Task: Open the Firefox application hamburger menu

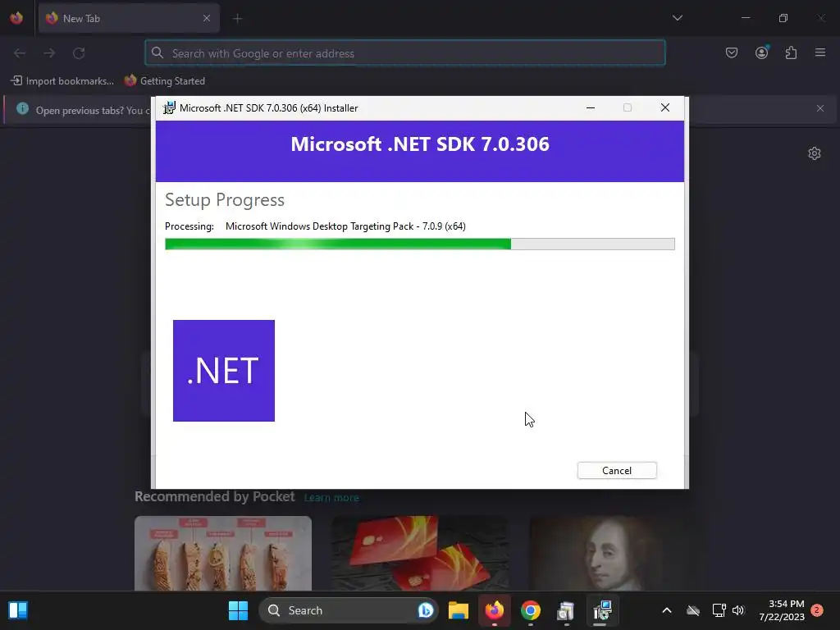Action: [820, 52]
